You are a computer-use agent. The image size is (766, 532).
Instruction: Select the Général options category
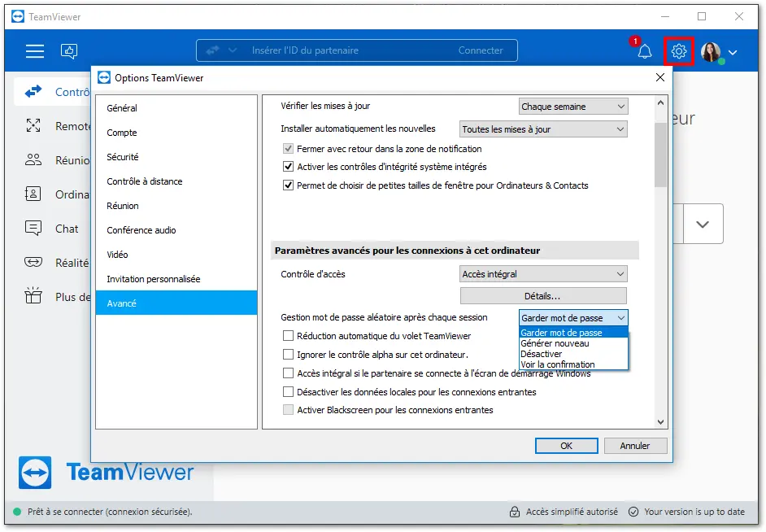[176, 108]
